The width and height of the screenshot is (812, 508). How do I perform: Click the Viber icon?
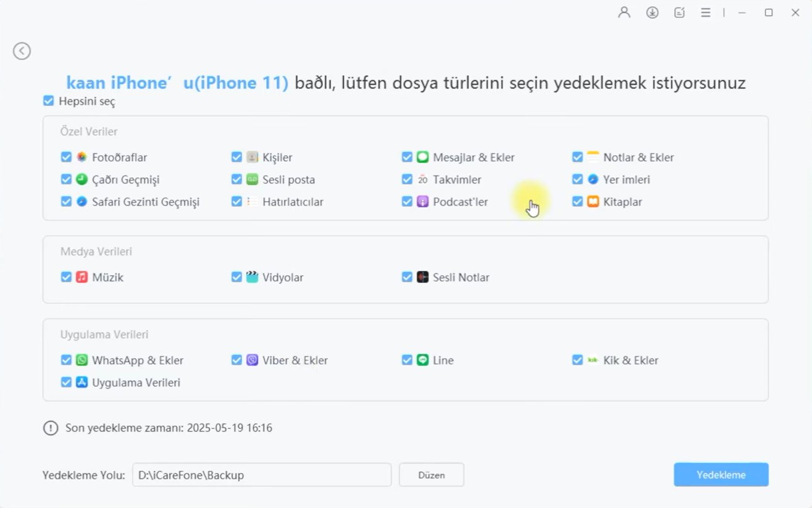(252, 360)
